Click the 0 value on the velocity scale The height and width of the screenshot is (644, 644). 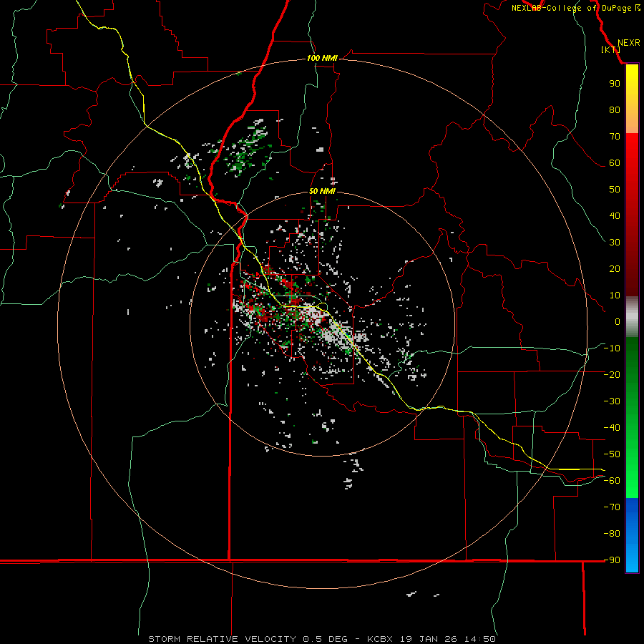pyautogui.click(x=618, y=322)
